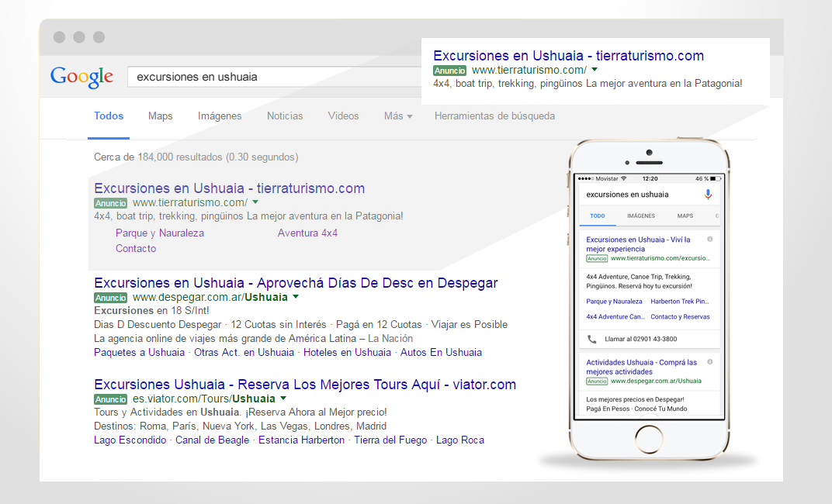The image size is (832, 504).
Task: Open the callout title Excursiones en Ushuaia - tierraturismo.com
Action: tap(568, 56)
